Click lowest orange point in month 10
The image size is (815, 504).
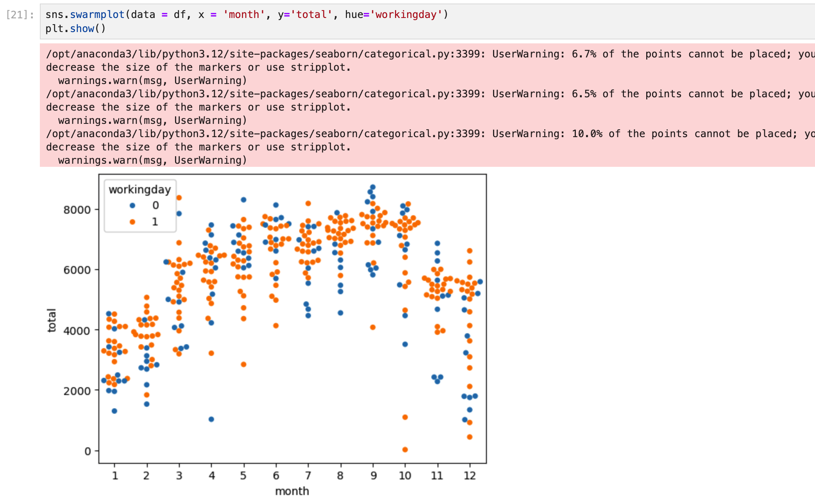(x=405, y=450)
